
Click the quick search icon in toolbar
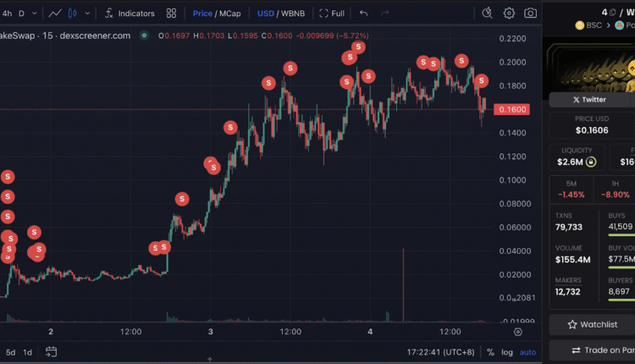click(x=487, y=14)
